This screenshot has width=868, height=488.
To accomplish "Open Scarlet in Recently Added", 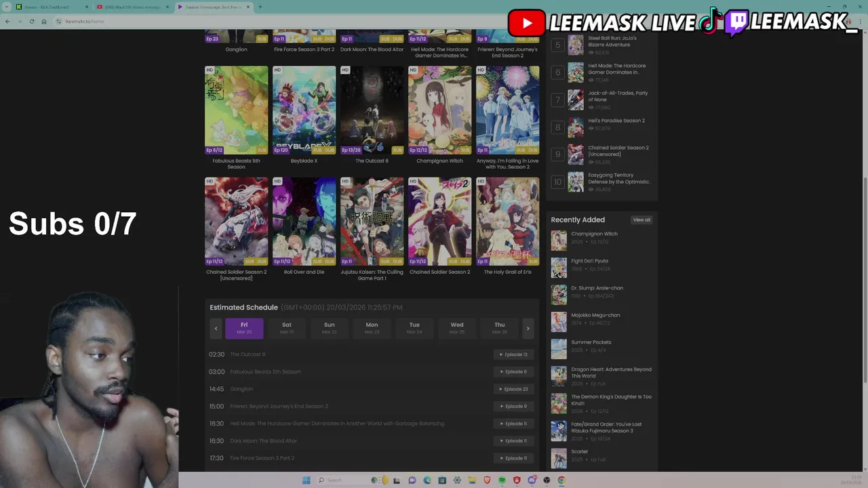I will 579,451.
